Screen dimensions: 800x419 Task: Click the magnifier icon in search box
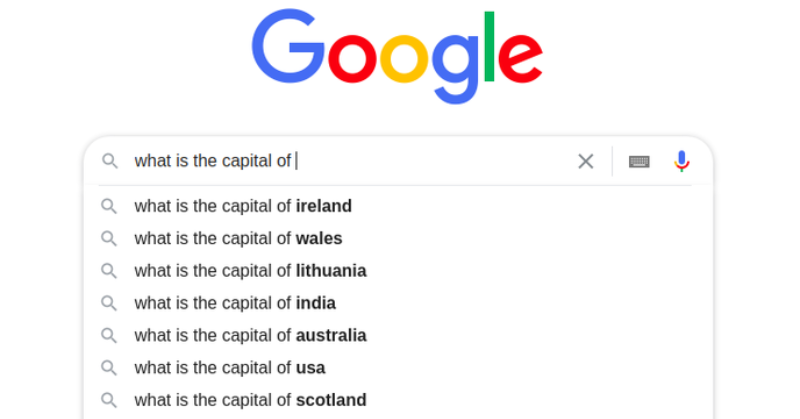tap(110, 161)
